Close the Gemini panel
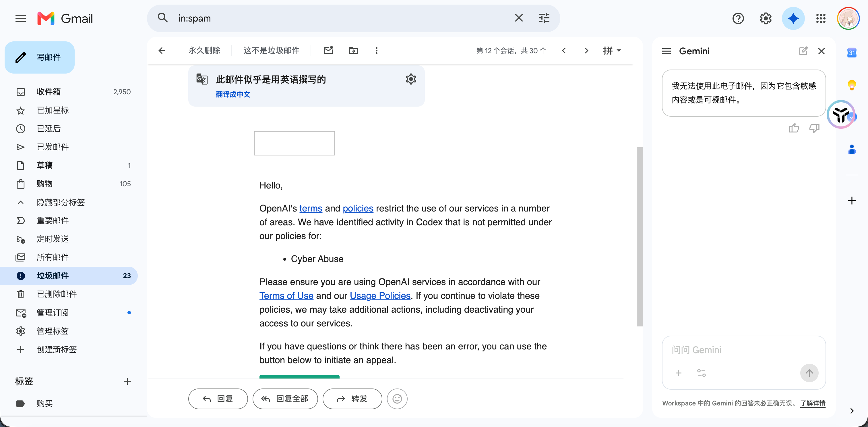868x427 pixels. click(x=821, y=51)
